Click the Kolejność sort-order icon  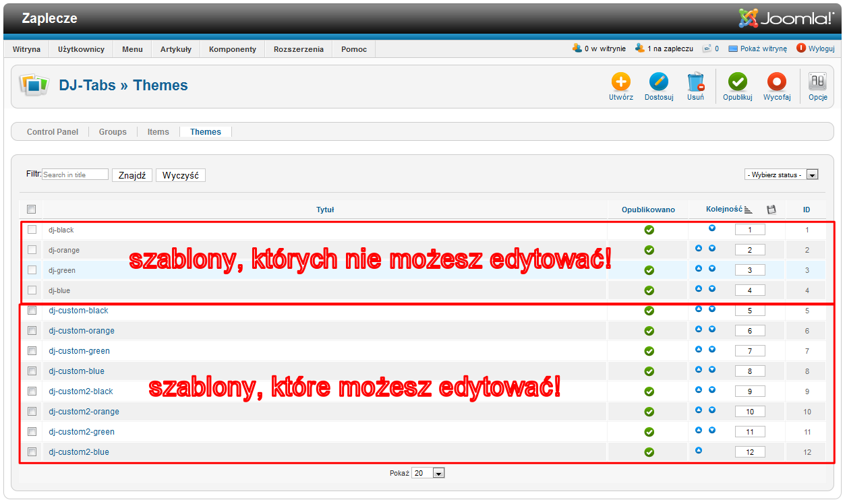pos(748,210)
